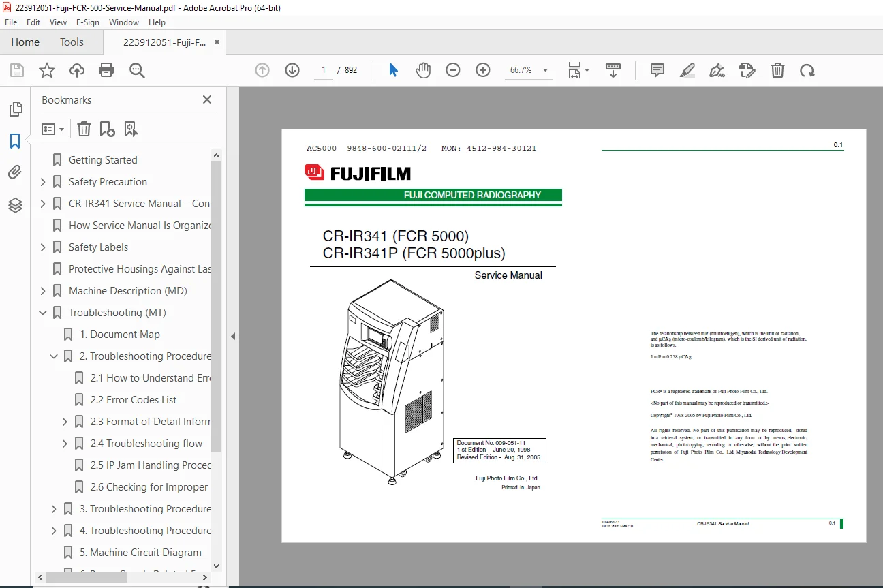Collapse the navigation pane with the arrow handle
This screenshot has height=588, width=883.
point(232,336)
